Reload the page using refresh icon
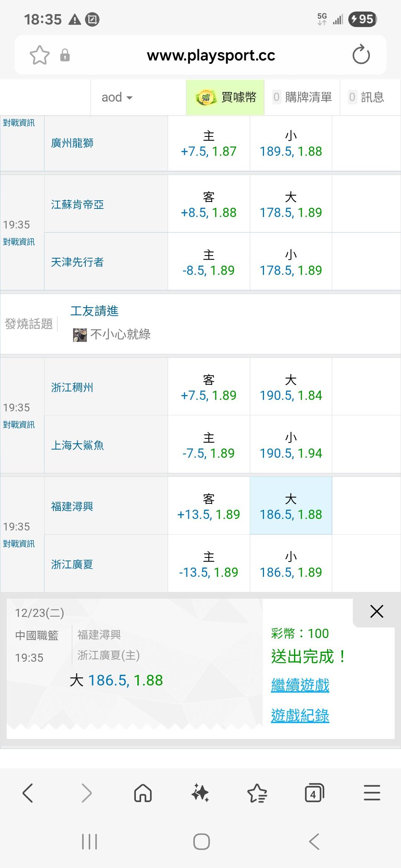The width and height of the screenshot is (401, 868). tap(361, 55)
